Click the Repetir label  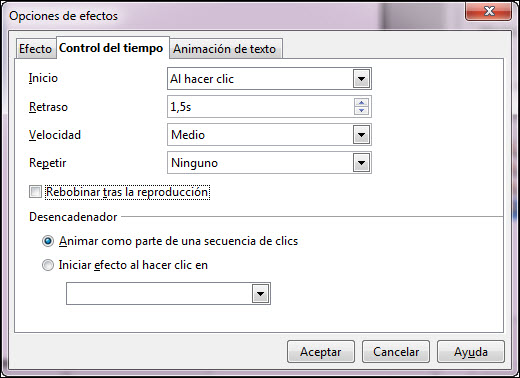pos(48,163)
